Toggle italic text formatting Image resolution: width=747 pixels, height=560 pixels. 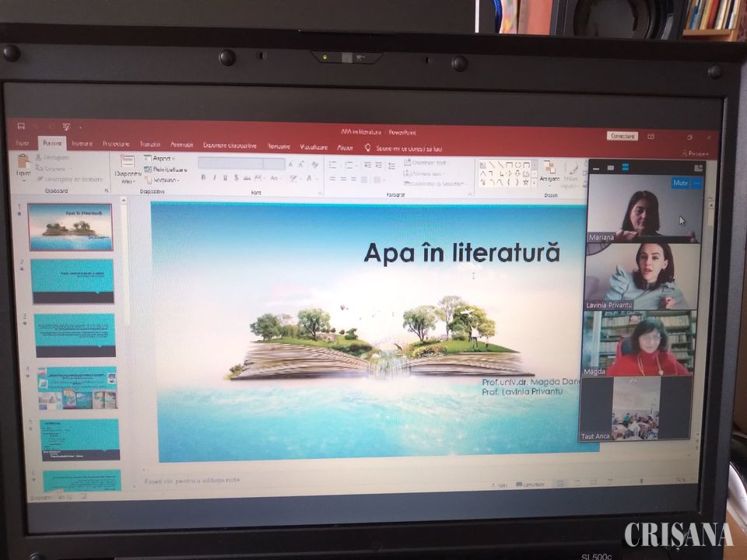[x=214, y=178]
